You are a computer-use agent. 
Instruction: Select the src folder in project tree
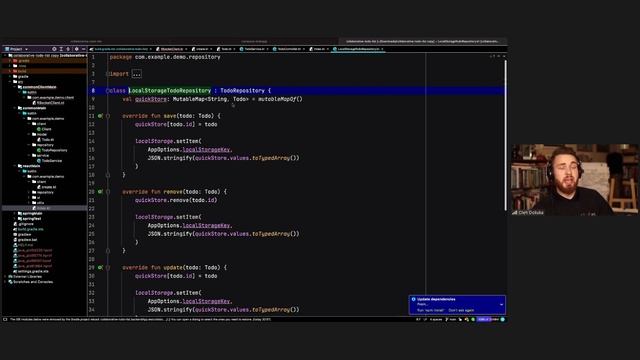coord(20,82)
